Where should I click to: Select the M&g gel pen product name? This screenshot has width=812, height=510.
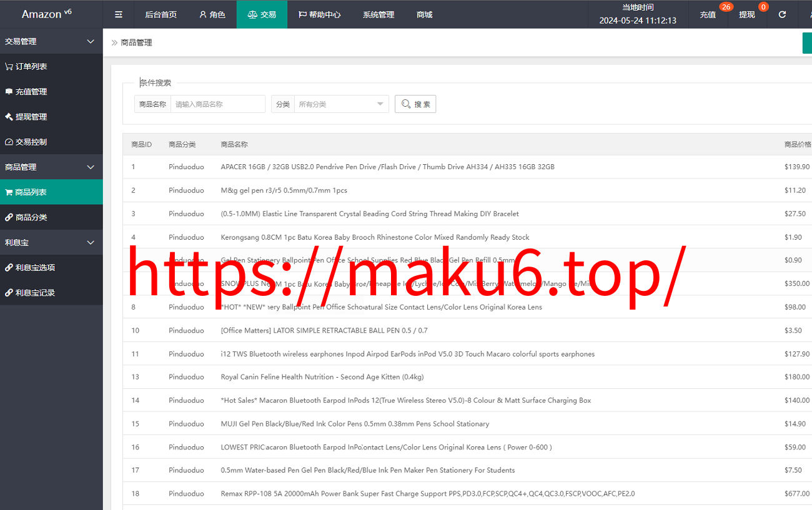(x=284, y=190)
